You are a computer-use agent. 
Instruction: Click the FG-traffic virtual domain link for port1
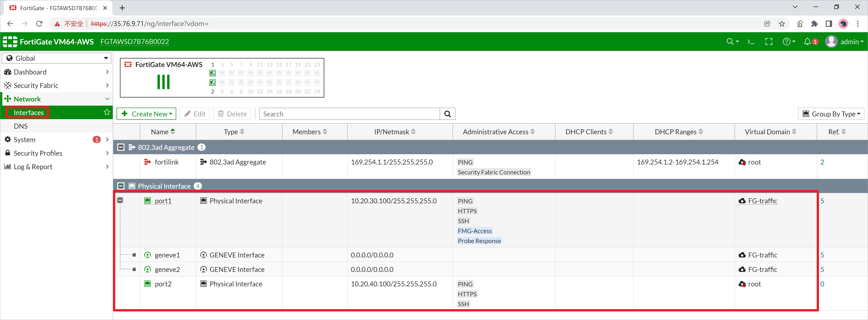(762, 201)
